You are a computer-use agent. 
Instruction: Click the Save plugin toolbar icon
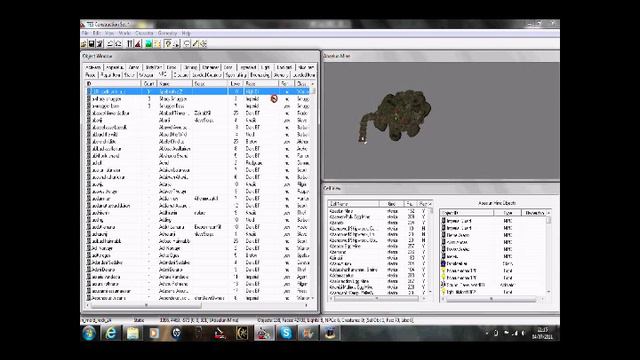click(91, 44)
